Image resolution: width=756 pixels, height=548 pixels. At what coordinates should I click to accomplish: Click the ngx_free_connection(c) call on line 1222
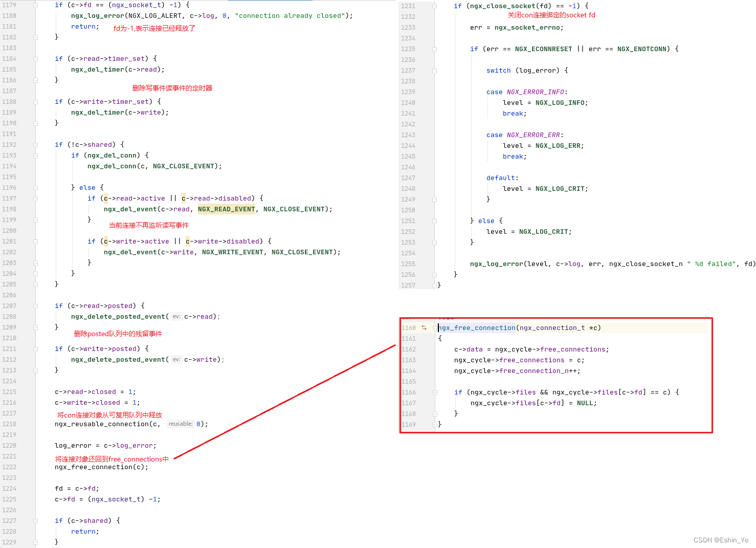tap(101, 467)
